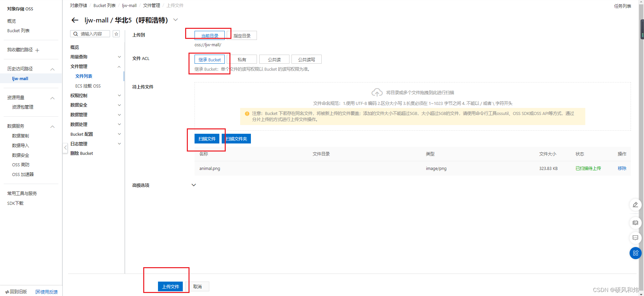
Task: Click the edit pencil floating icon
Action: pyautogui.click(x=635, y=204)
